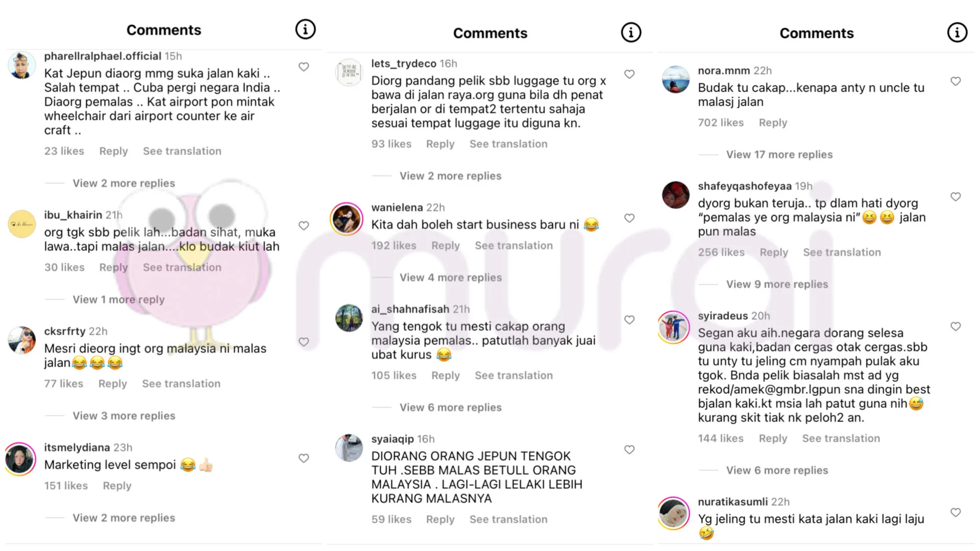The height and width of the screenshot is (551, 980).
Task: Like wanielena's comment with the heart
Action: click(x=629, y=218)
